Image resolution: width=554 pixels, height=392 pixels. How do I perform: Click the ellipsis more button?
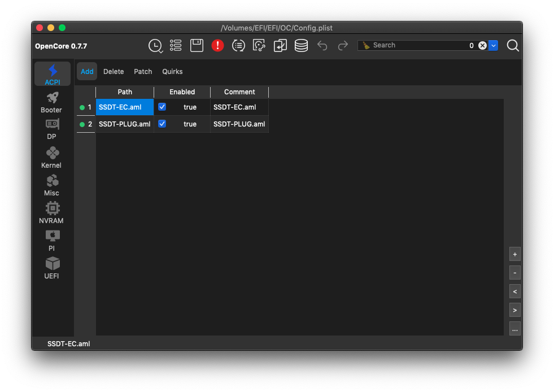click(515, 329)
